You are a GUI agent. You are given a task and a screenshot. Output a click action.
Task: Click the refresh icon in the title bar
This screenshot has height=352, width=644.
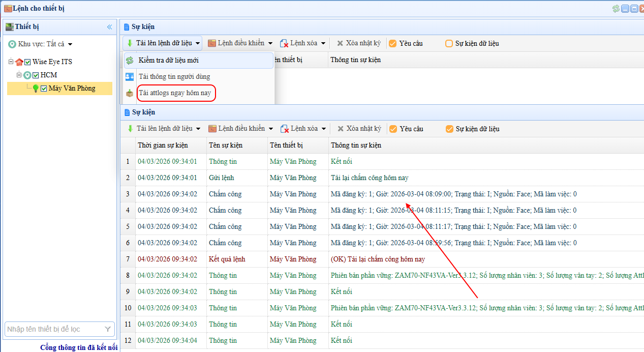coord(616,9)
